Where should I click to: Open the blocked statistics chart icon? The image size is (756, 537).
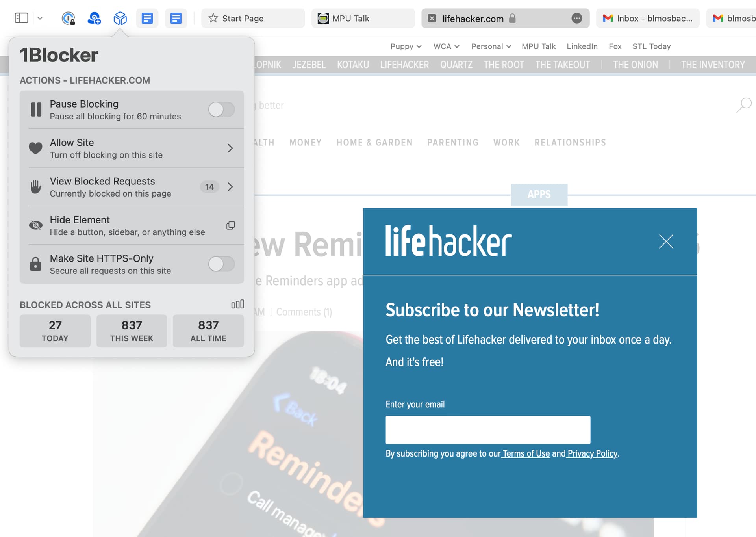pyautogui.click(x=238, y=304)
